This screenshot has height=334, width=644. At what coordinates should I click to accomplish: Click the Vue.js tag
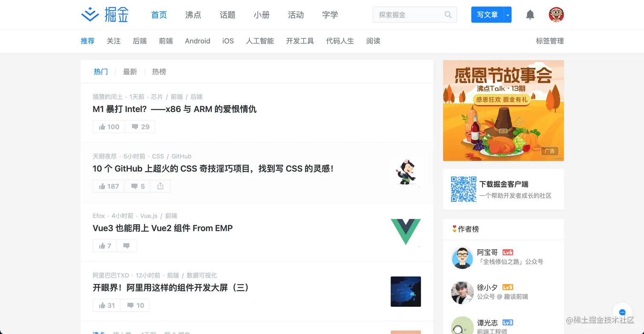(x=149, y=216)
